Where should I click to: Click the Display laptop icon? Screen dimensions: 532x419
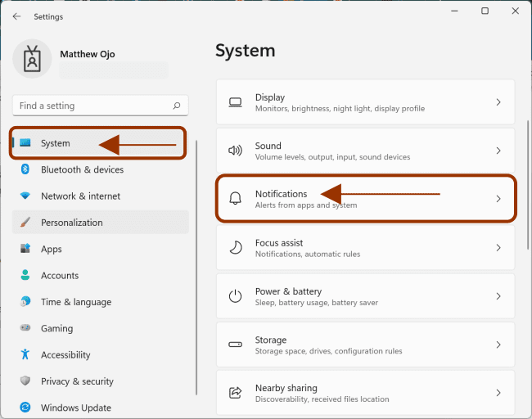click(235, 102)
